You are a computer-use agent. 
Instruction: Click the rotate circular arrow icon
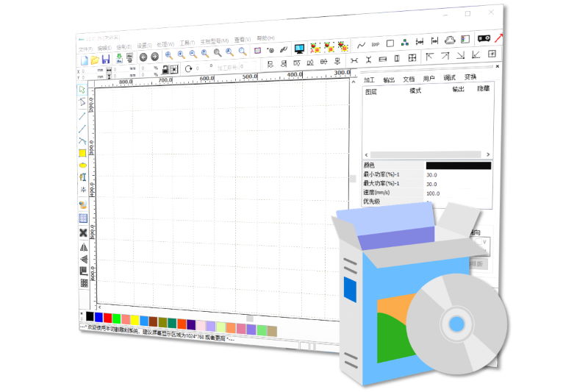188,68
